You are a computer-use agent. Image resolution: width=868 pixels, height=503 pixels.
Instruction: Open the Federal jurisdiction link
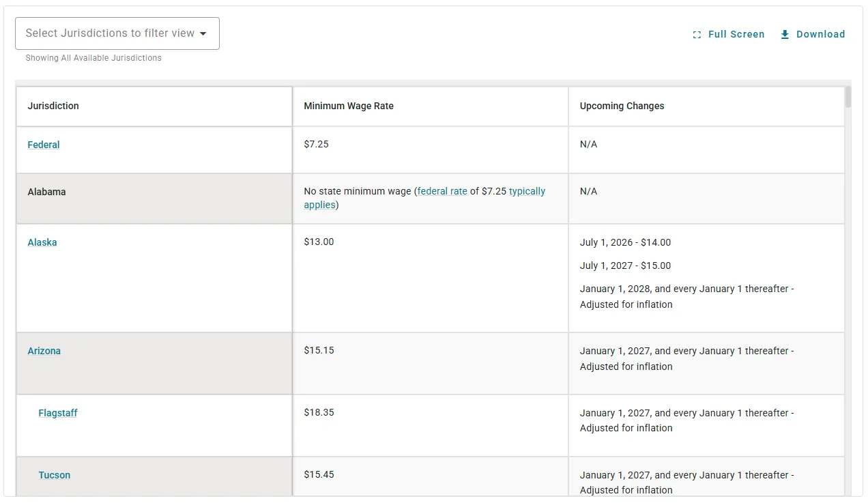click(x=44, y=145)
